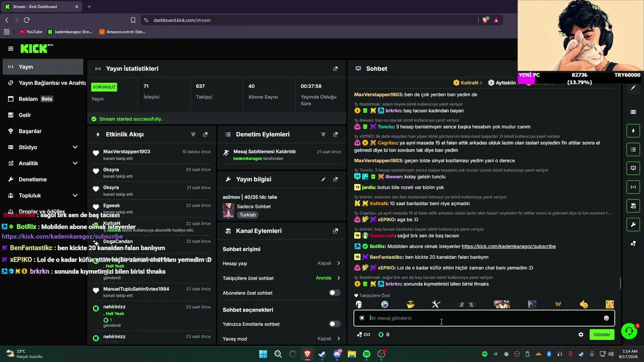Pop out the Yayın bilgisi panel
This screenshot has width=644, height=362.
coord(336,179)
